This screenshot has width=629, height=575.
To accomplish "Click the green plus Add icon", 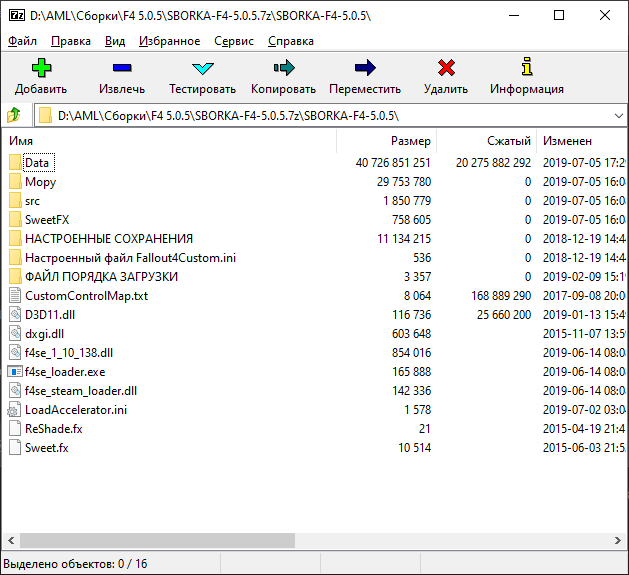I will (41, 68).
